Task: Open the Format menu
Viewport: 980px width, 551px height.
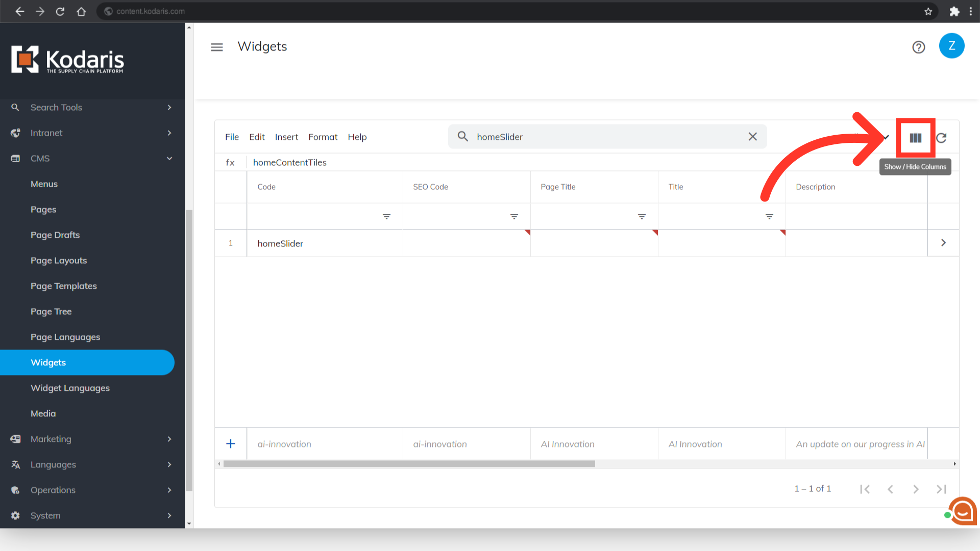Action: [x=323, y=137]
